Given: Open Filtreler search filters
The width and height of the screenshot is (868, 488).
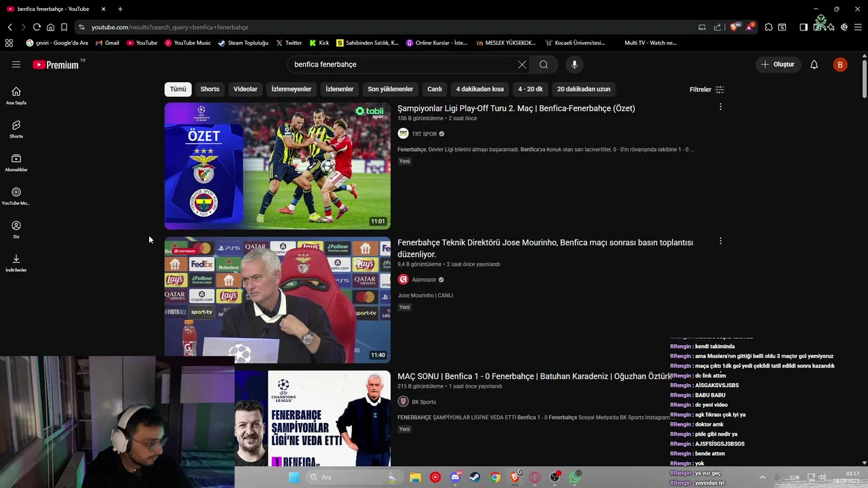Looking at the screenshot, I should pos(707,89).
